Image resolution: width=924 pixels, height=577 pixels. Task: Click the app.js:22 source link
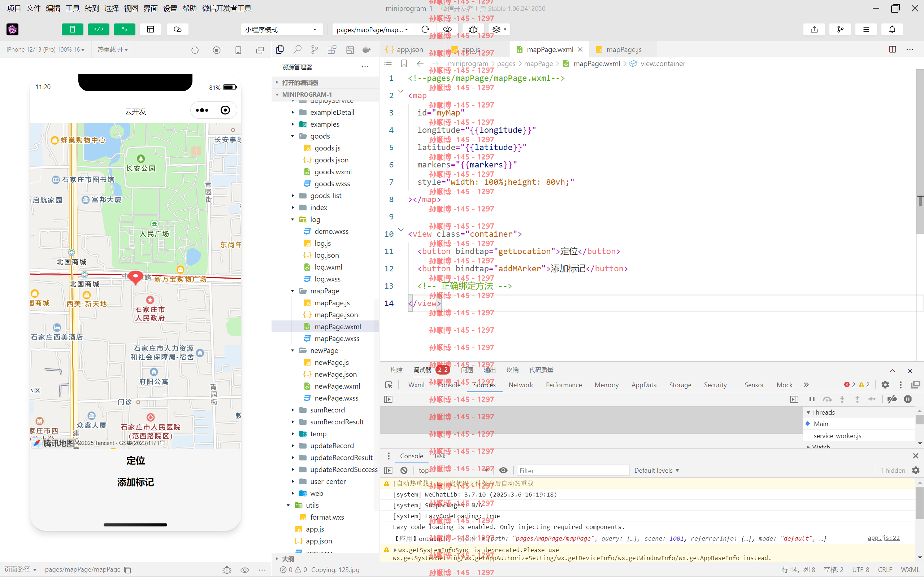pos(883,538)
